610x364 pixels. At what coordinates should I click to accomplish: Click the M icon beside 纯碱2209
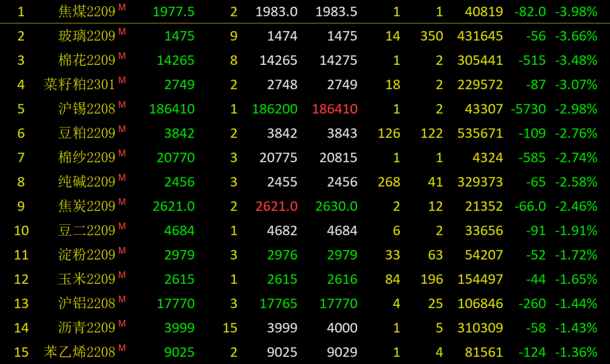tap(122, 177)
